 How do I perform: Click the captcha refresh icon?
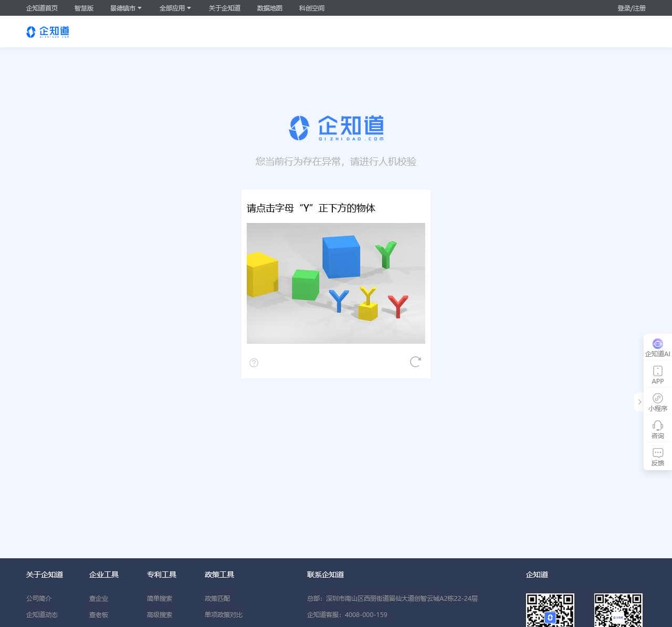(415, 362)
